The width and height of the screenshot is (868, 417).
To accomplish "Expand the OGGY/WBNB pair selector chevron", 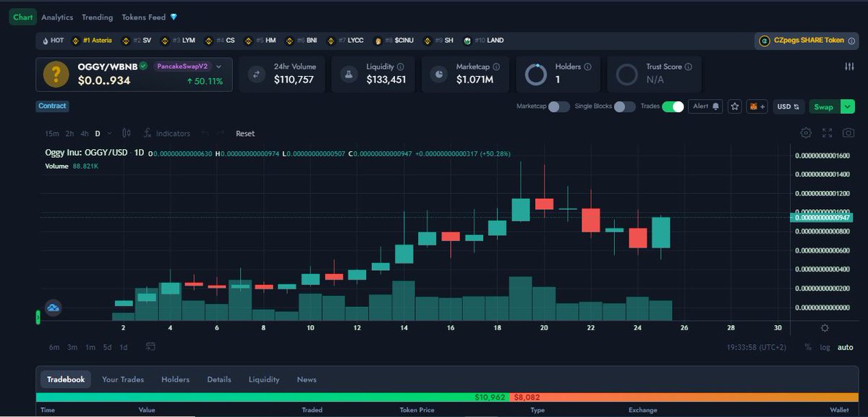I will click(x=218, y=67).
